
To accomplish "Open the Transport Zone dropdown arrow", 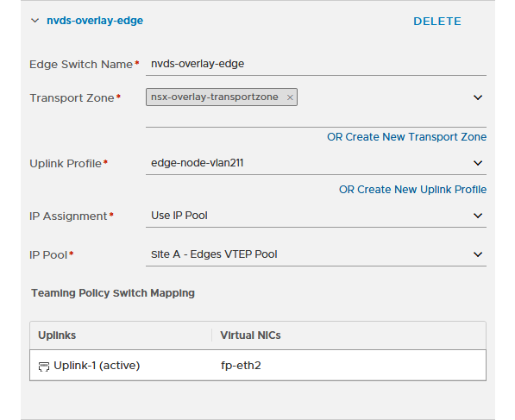I will point(478,97).
